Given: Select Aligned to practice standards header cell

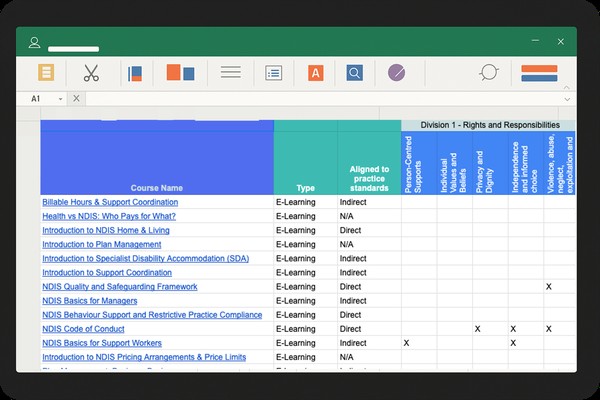Looking at the screenshot, I should tap(369, 163).
